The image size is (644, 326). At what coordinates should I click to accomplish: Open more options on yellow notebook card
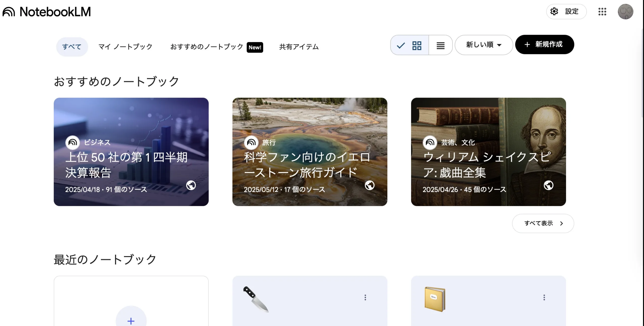(544, 297)
